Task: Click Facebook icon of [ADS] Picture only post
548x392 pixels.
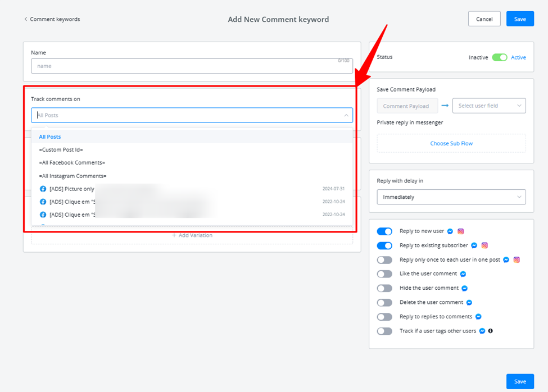Action: [43, 189]
